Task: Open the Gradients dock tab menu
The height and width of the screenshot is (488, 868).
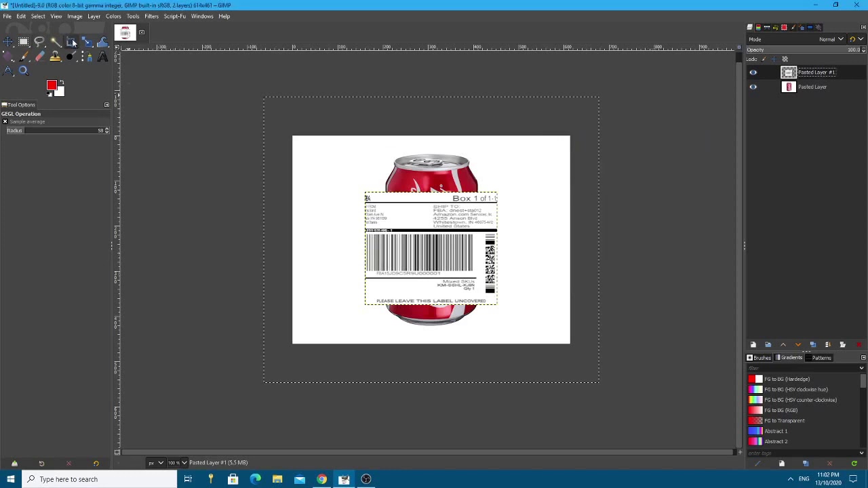Action: 863,357
